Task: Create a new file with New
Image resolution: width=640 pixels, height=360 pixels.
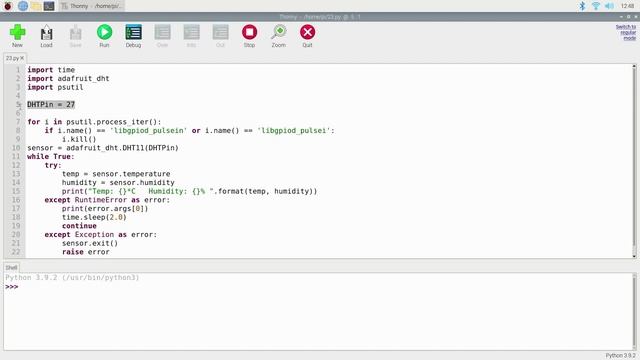Action: tap(17, 36)
